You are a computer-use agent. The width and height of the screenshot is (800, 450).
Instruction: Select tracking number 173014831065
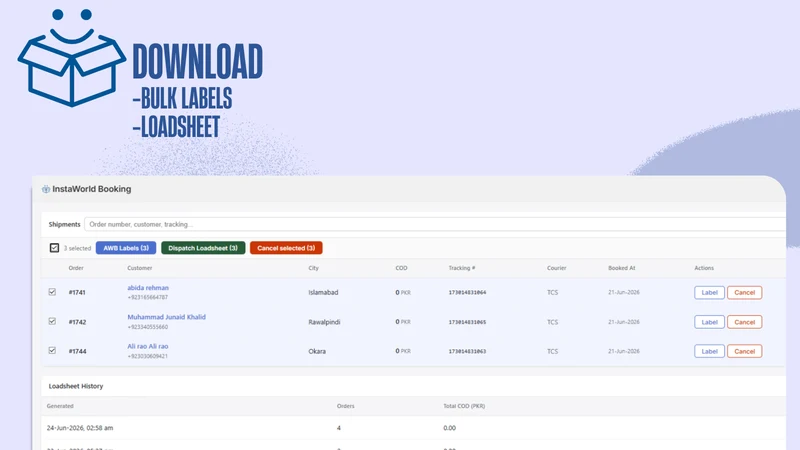[x=467, y=322]
